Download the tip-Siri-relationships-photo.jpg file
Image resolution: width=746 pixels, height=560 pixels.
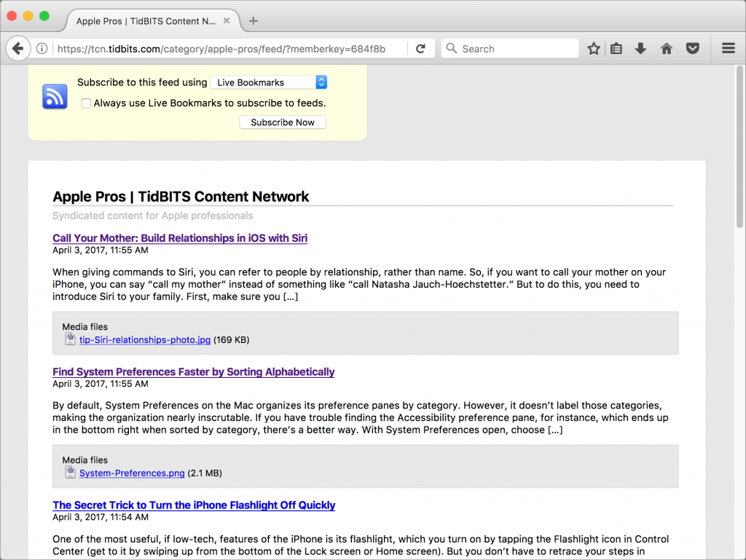click(144, 339)
